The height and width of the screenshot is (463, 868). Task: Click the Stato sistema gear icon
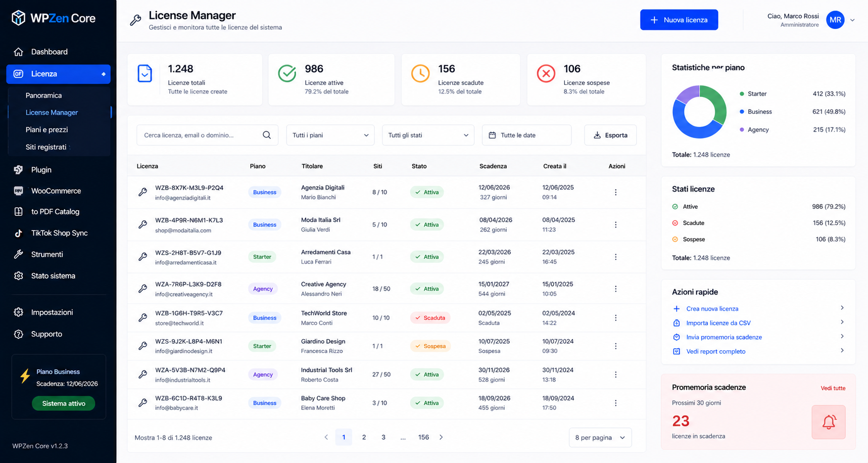[x=19, y=275]
